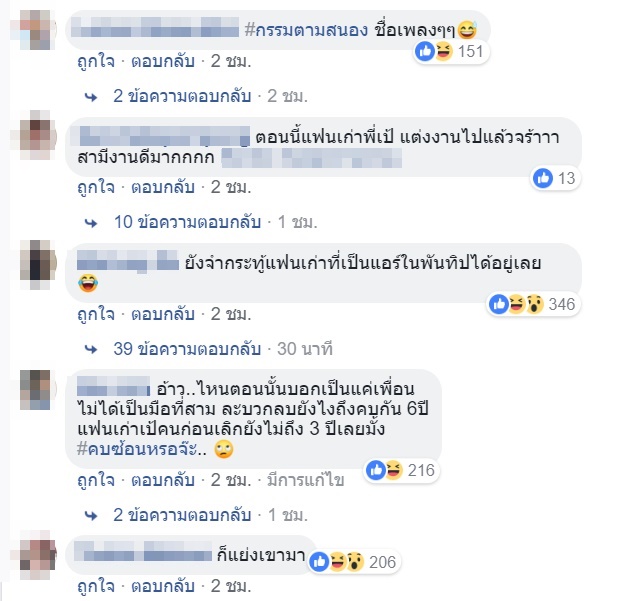Open hashtag #กรรมตามสนอง

[306, 30]
